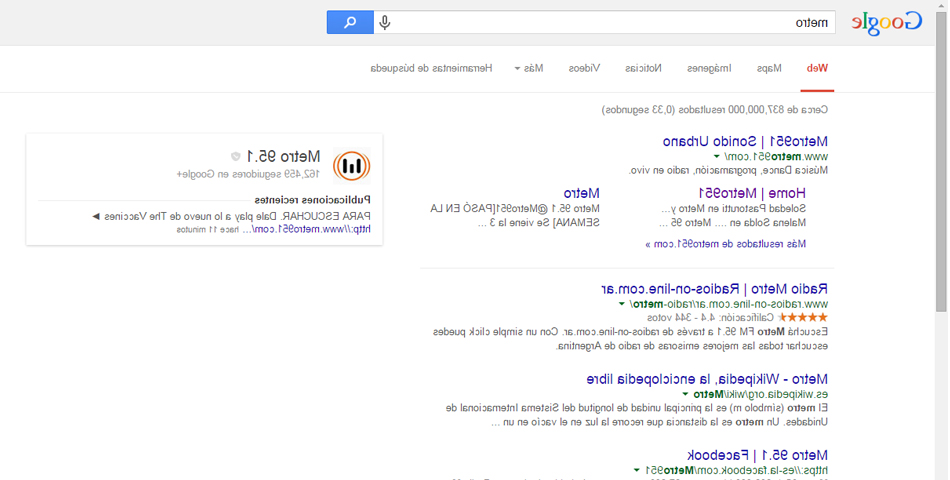Click 'Música Dance, programación, radio en vivo' snippet
The image size is (950, 480).
pyautogui.click(x=728, y=170)
